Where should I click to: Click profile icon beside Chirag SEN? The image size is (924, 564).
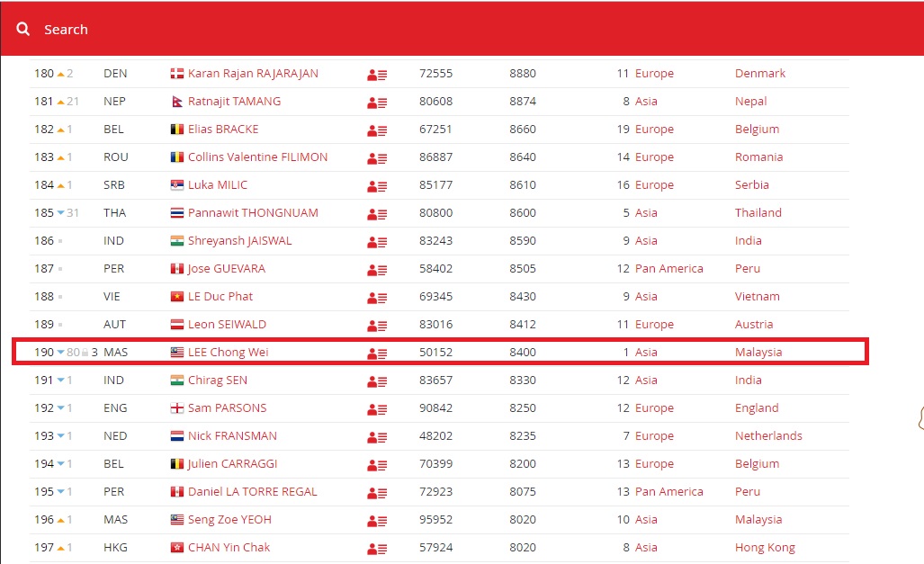pyautogui.click(x=377, y=380)
